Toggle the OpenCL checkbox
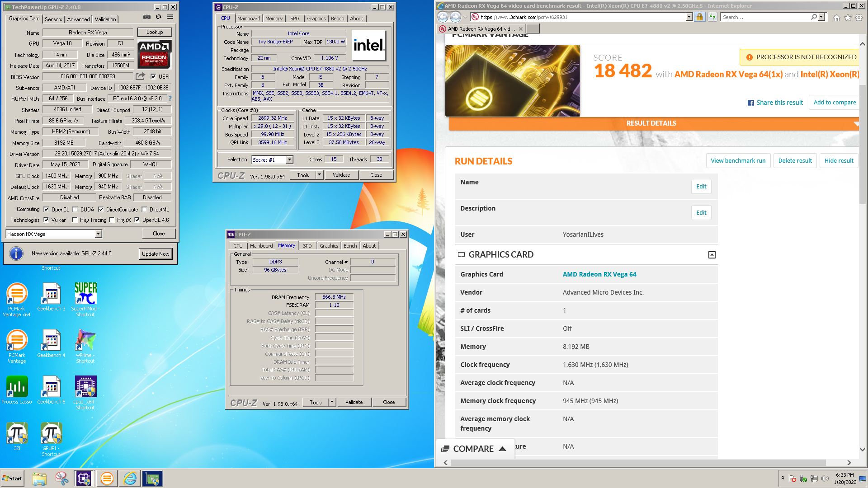This screenshot has height=488, width=868. tap(46, 210)
